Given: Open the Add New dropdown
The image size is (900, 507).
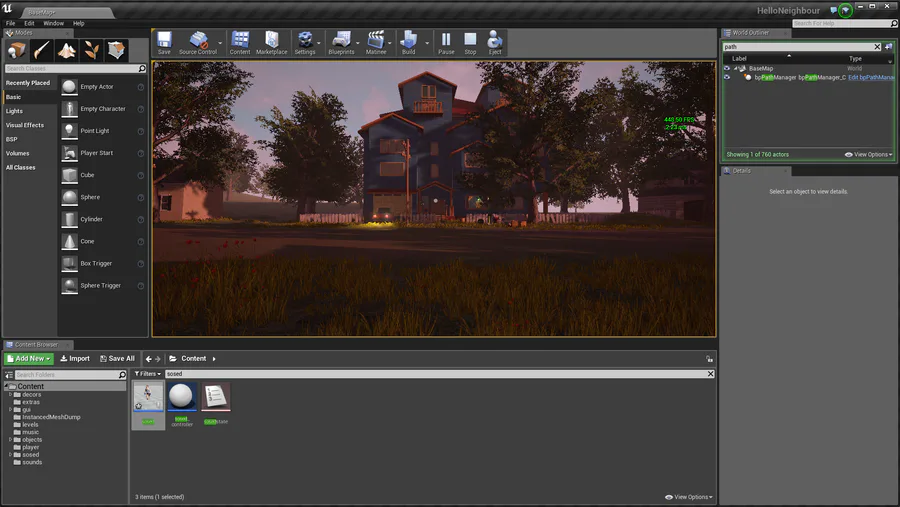Looking at the screenshot, I should click(x=29, y=358).
